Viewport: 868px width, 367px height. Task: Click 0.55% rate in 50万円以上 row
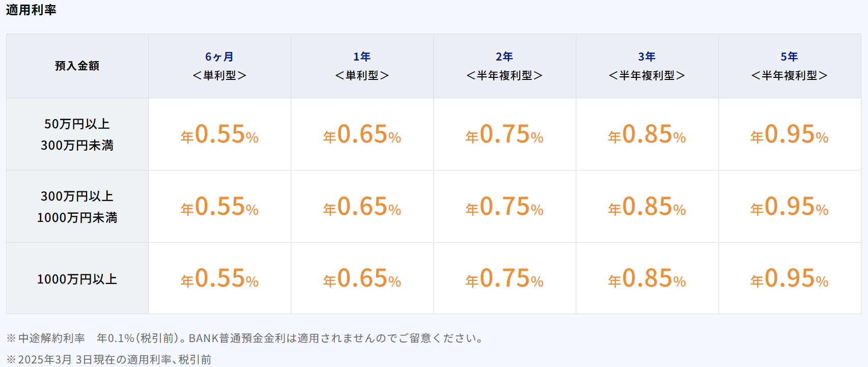point(219,134)
